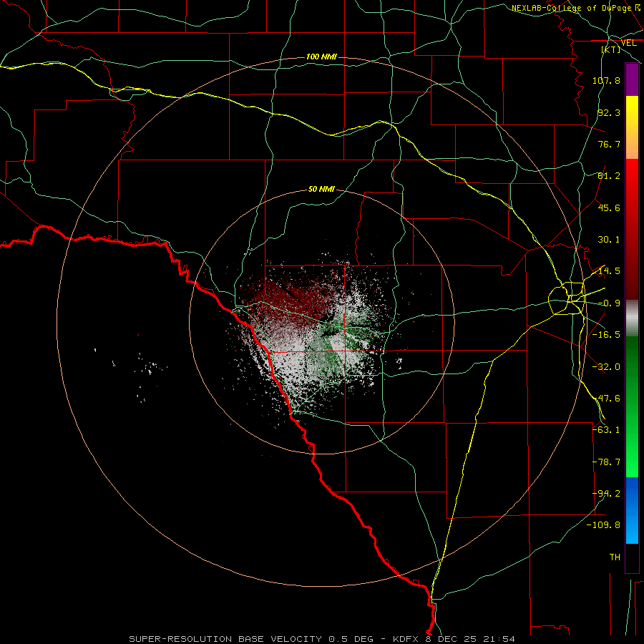644x644 pixels.
Task: Click the purple segment of the color bar
Action: [x=632, y=79]
